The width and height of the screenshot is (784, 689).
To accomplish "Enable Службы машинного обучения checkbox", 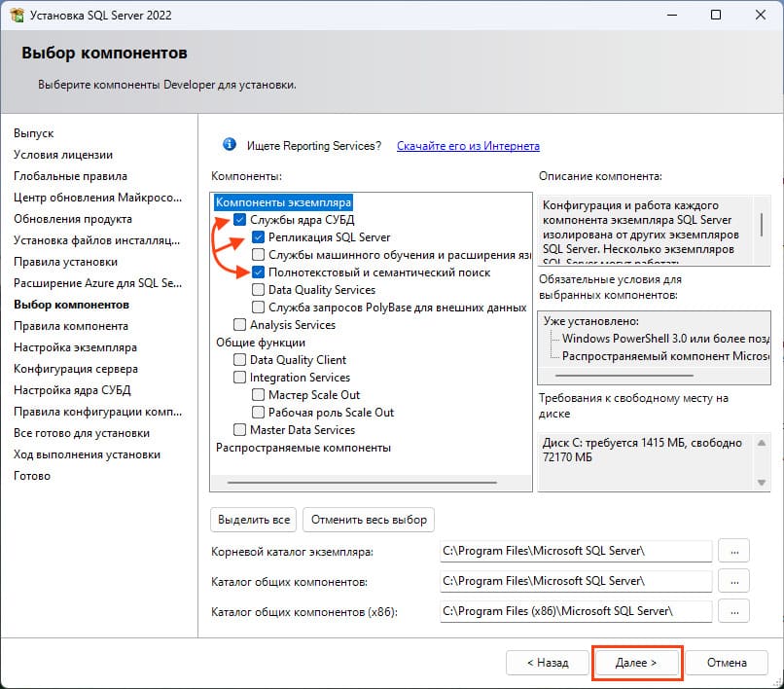I will point(258,255).
